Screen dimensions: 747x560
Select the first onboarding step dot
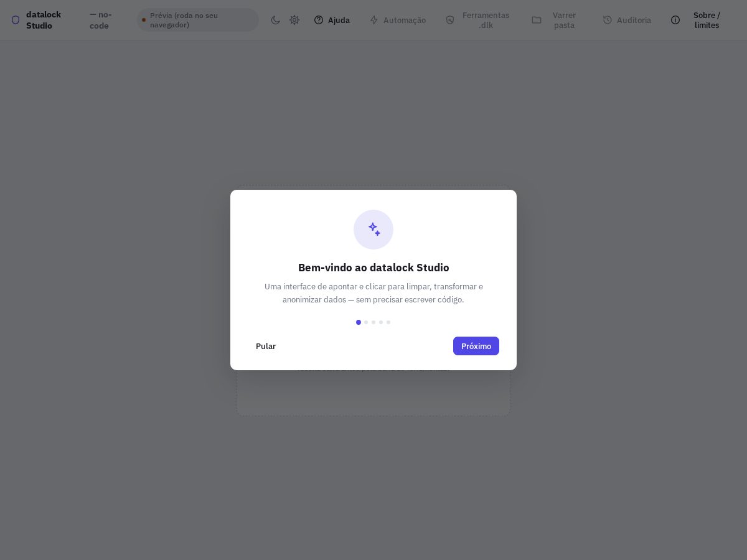[x=359, y=322]
